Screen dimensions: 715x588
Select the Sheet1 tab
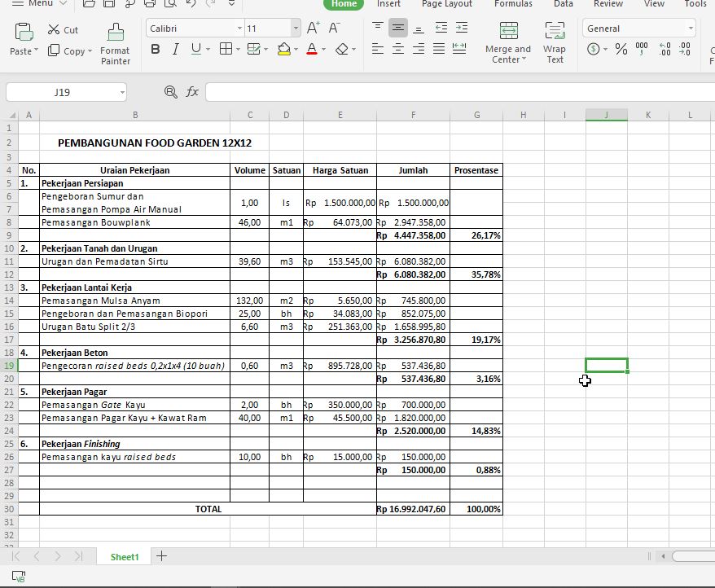tap(124, 556)
